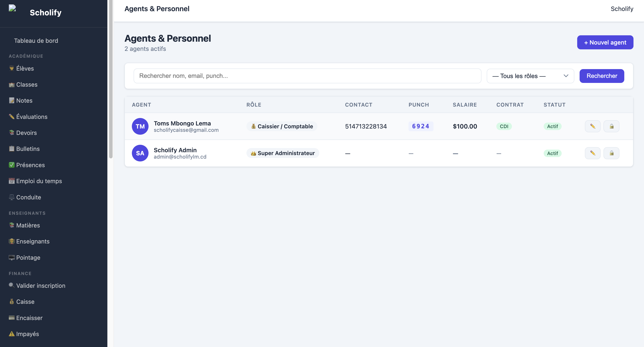The height and width of the screenshot is (347, 644).
Task: Open Valider inscription magnifier icon
Action: 11,285
